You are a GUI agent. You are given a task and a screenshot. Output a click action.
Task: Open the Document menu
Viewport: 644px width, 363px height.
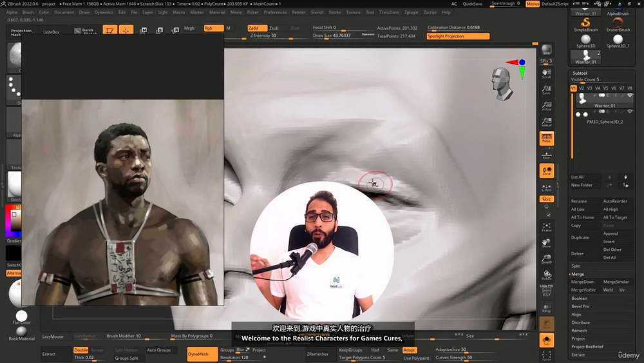tap(64, 12)
